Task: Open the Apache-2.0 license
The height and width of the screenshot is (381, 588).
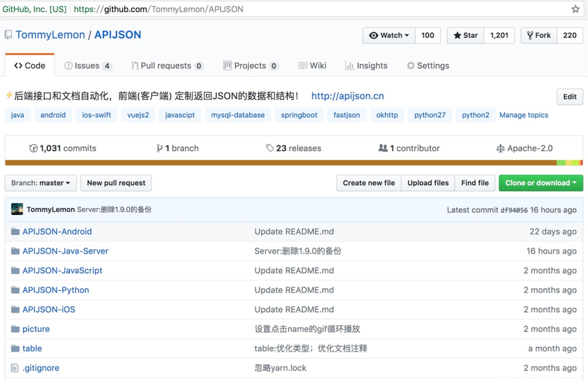Action: (524, 148)
